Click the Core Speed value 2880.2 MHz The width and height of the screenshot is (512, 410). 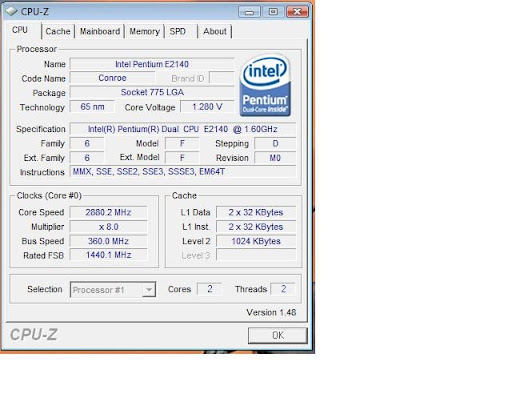108,212
